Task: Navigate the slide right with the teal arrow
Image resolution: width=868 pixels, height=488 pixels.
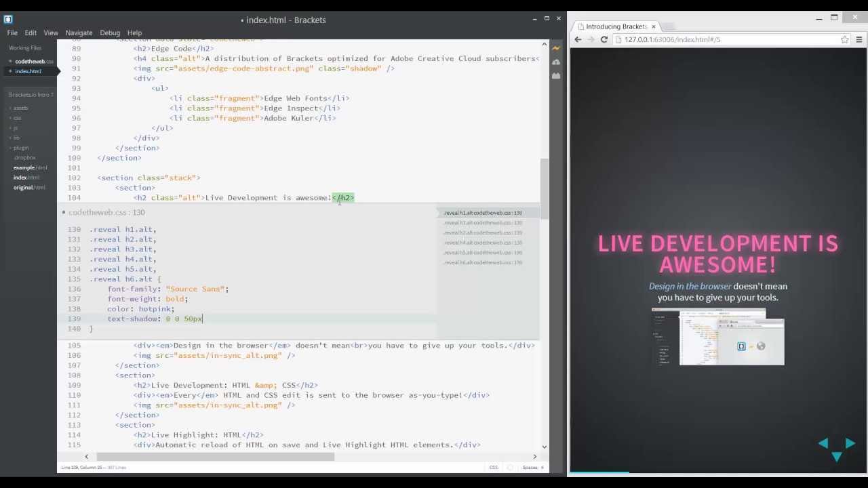Action: pos(850,443)
